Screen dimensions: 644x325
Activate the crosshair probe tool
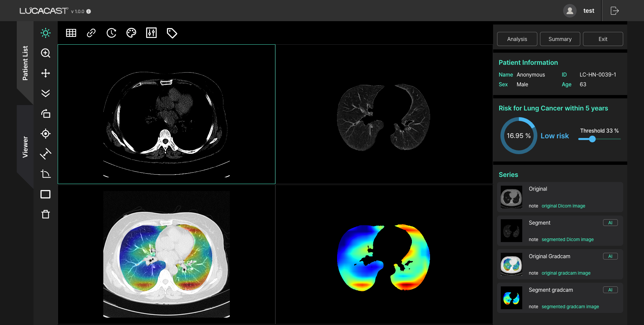coord(46,134)
